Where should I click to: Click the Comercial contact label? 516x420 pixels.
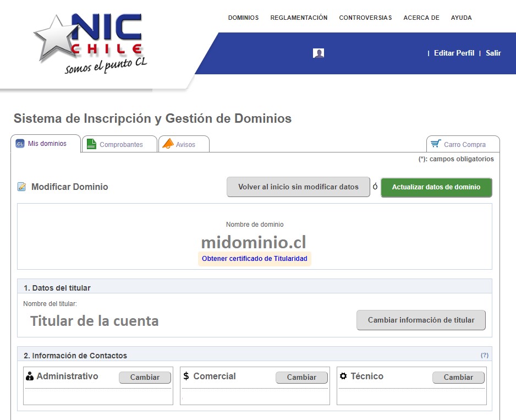pyautogui.click(x=215, y=376)
